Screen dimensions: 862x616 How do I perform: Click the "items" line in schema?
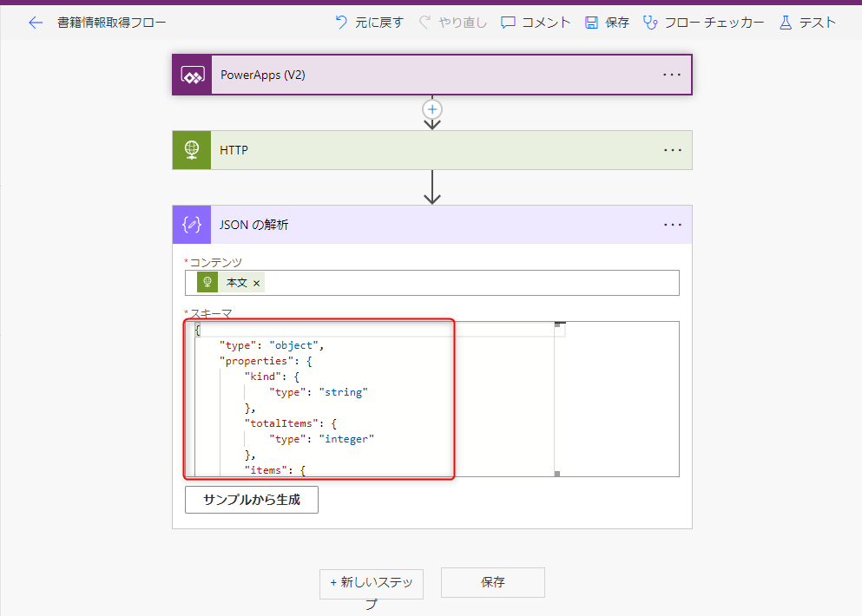click(x=275, y=470)
